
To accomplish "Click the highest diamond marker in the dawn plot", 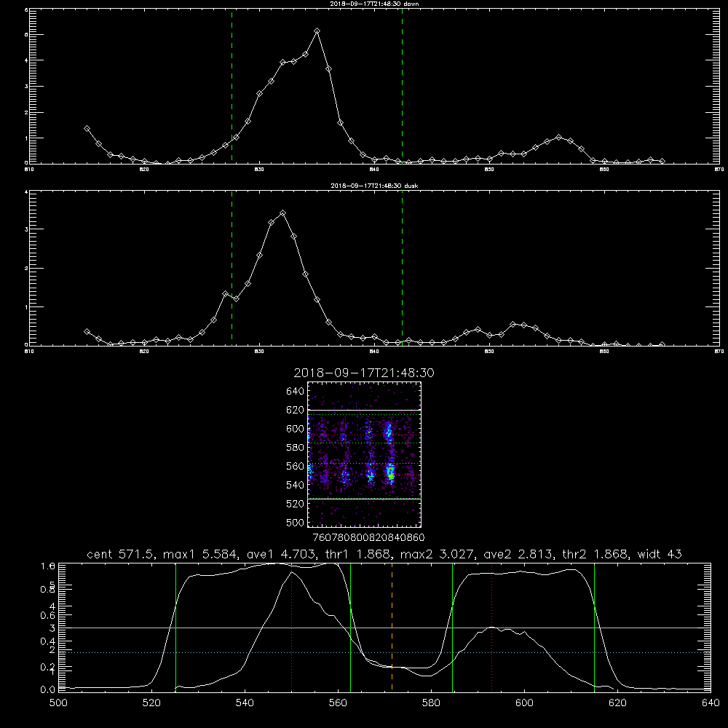I will pyautogui.click(x=317, y=31).
